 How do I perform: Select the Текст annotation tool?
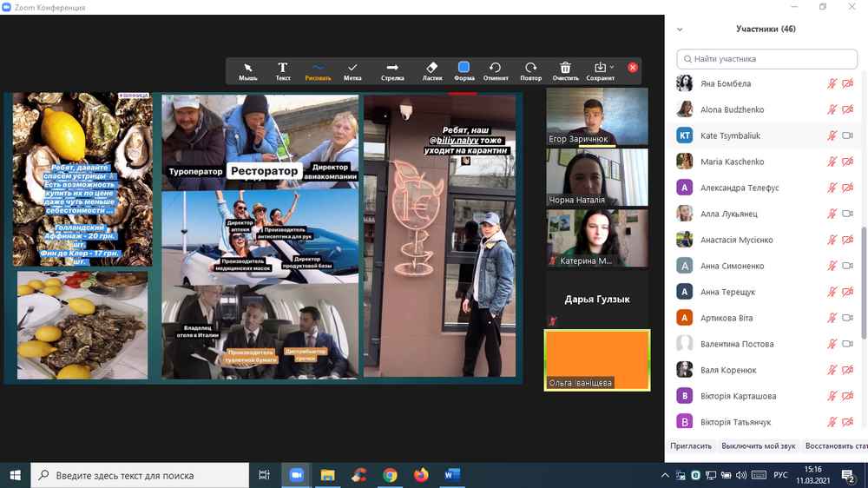pyautogui.click(x=283, y=70)
